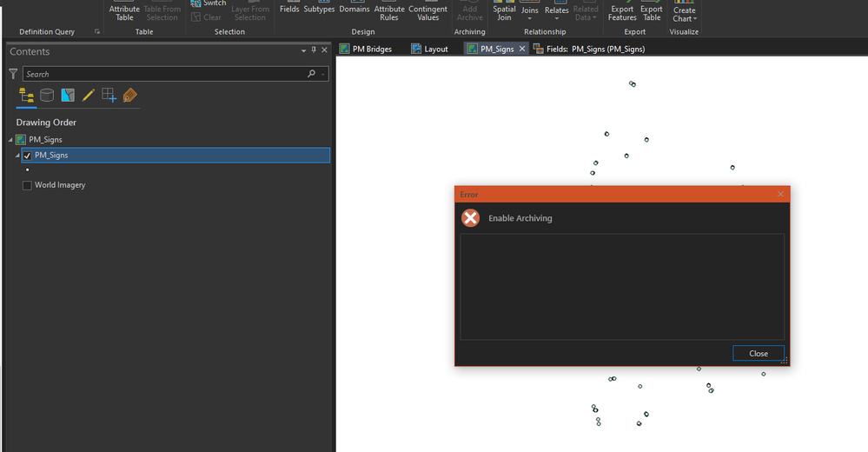Screen dimensions: 868x452
Task: Open the search options dropdown arrow
Action: point(322,74)
